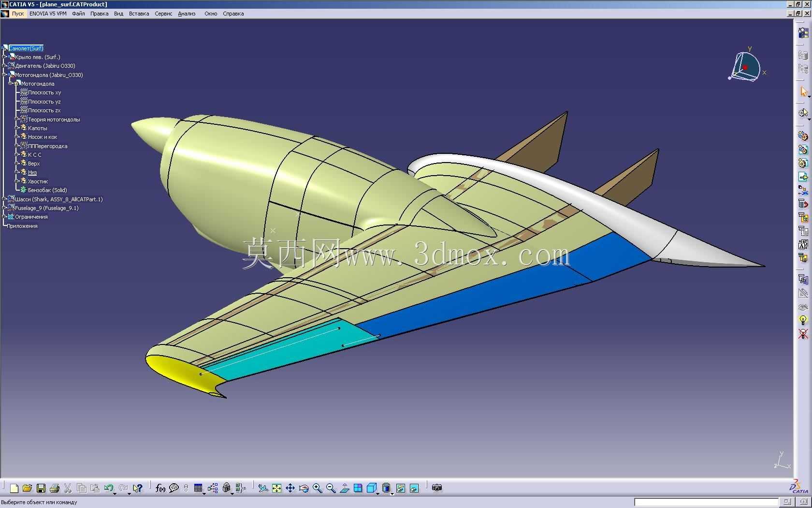Screen dimensions: 812x508
Task: Click the blue flap surface on the wing
Action: (503, 290)
